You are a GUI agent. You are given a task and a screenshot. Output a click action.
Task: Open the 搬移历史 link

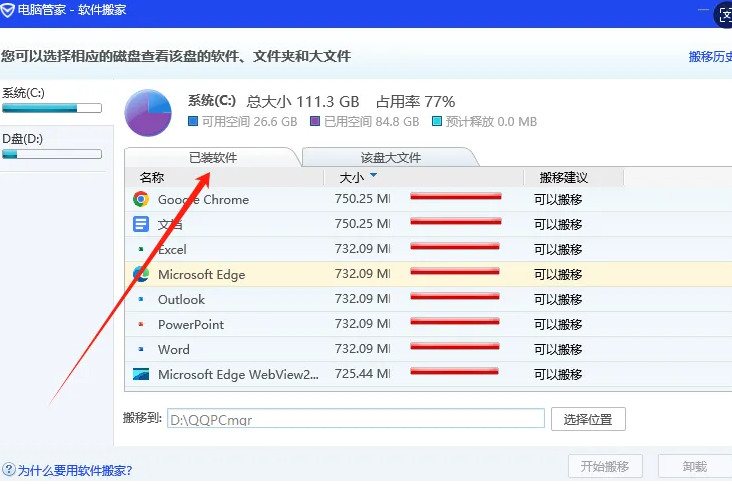[x=709, y=57]
